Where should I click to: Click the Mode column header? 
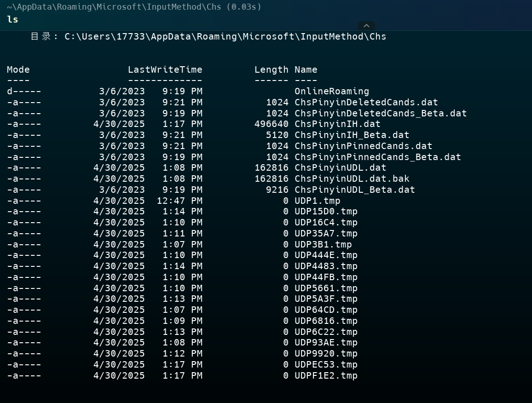(x=18, y=69)
